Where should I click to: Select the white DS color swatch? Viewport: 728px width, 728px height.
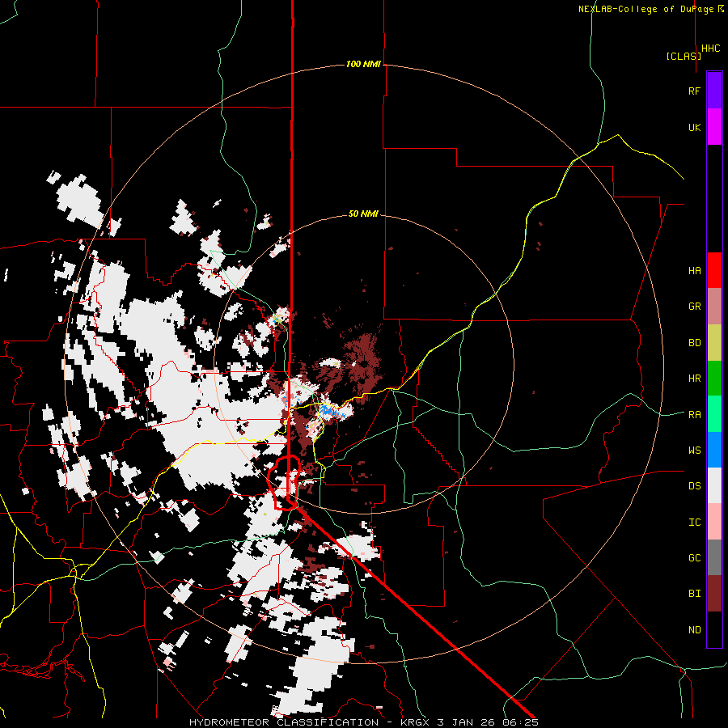(x=714, y=485)
